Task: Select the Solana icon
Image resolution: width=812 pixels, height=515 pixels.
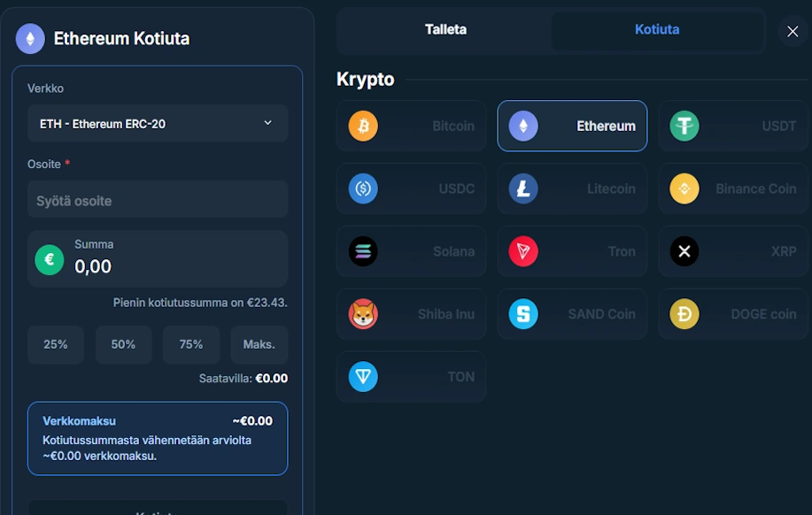Action: click(x=363, y=251)
